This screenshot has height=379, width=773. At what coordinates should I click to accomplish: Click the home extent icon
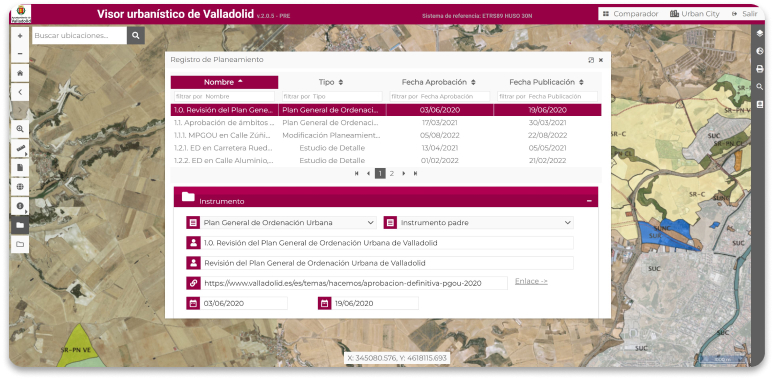[x=20, y=73]
